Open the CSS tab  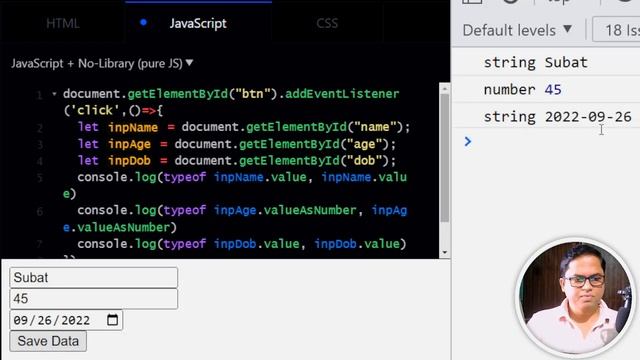click(327, 23)
